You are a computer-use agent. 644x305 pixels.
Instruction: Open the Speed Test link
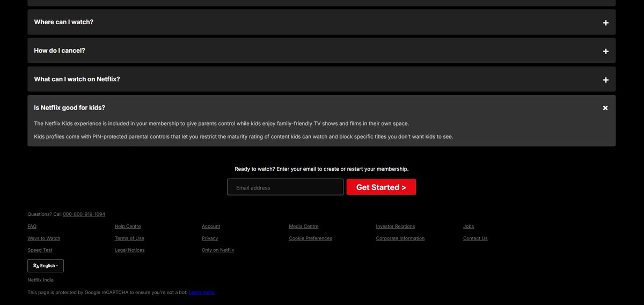pos(40,250)
